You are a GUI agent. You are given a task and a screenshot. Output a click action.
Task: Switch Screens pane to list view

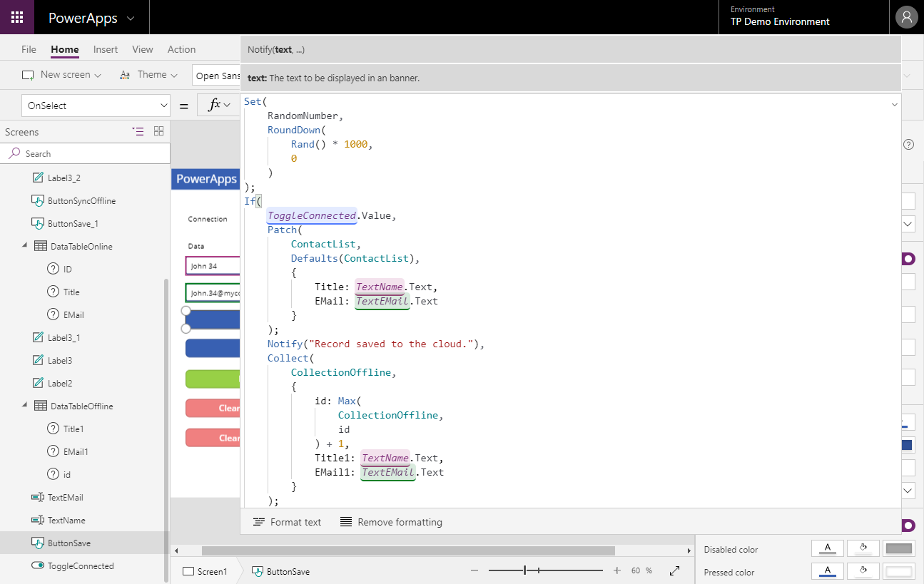[x=138, y=131]
